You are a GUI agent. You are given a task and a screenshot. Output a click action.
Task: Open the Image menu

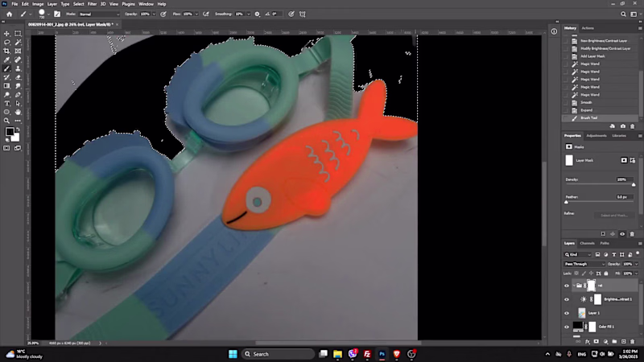[38, 4]
